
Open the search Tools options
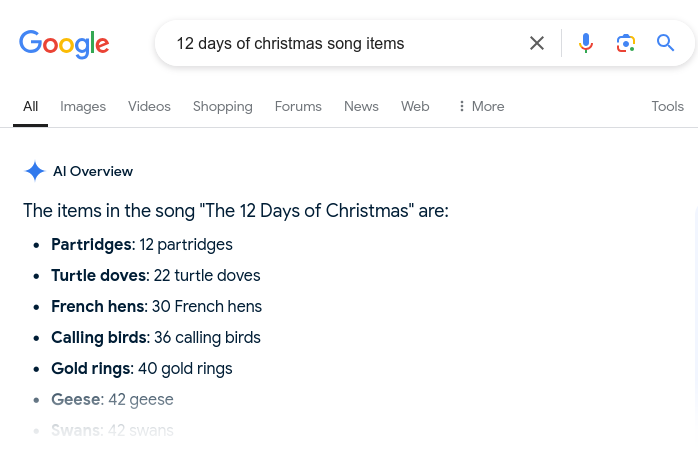[x=667, y=106]
